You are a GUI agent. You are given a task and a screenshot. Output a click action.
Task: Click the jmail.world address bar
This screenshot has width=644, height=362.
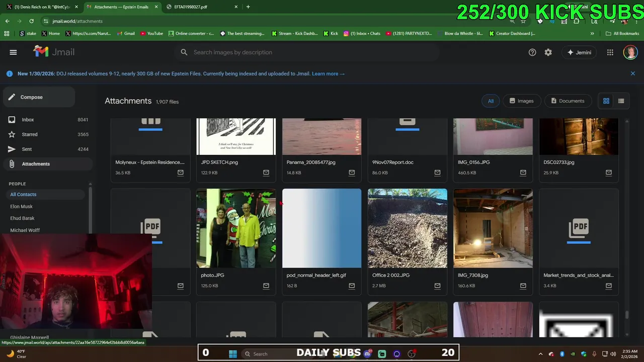pos(272,21)
